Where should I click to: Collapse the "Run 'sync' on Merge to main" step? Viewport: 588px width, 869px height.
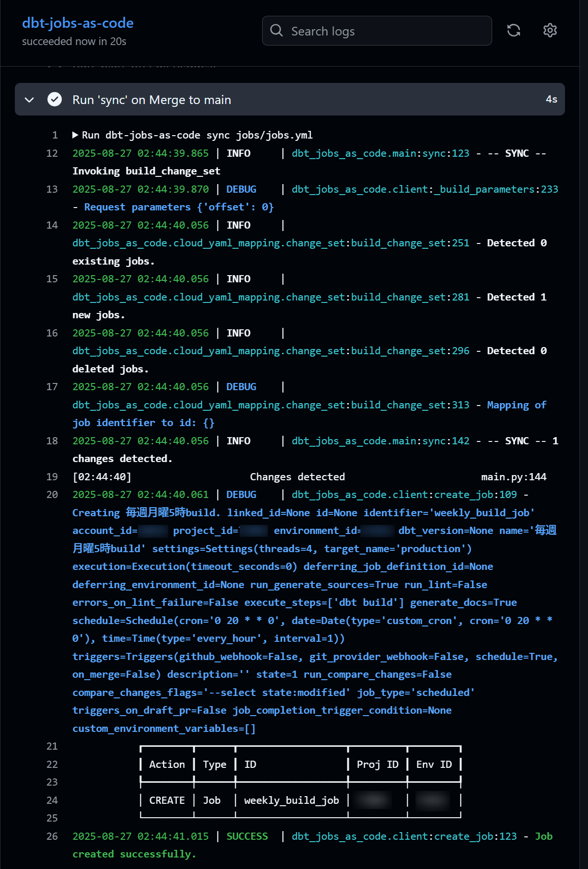tap(29, 100)
